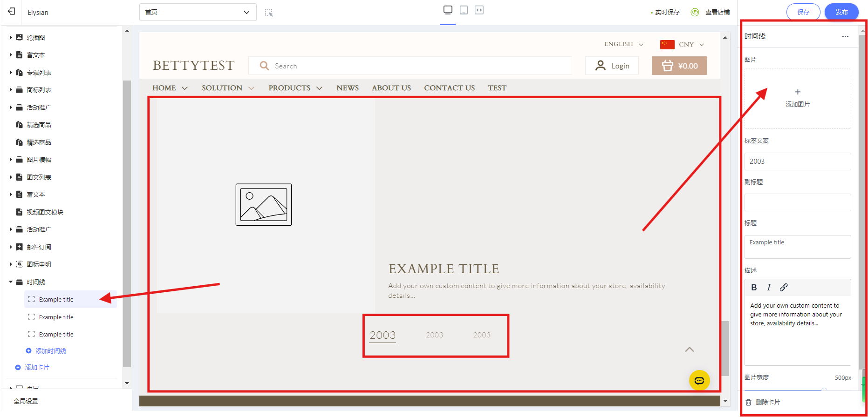Click the exit editor icon
Screen dimensions: 868x417
12,12
